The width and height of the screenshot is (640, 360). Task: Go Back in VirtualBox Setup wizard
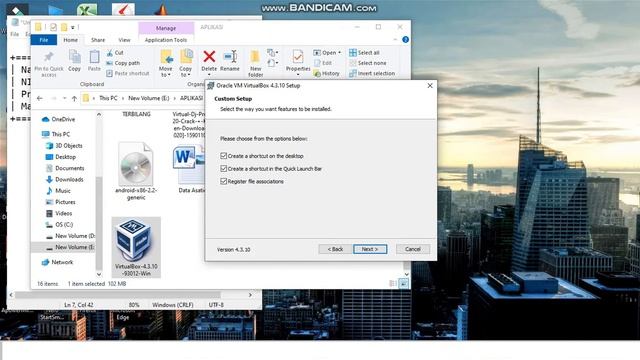click(x=335, y=249)
